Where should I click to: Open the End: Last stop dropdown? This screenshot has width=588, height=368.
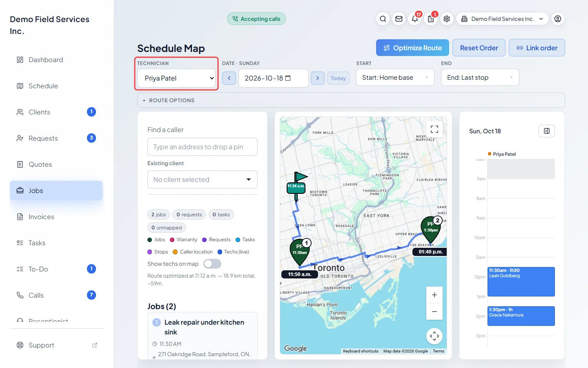[480, 77]
